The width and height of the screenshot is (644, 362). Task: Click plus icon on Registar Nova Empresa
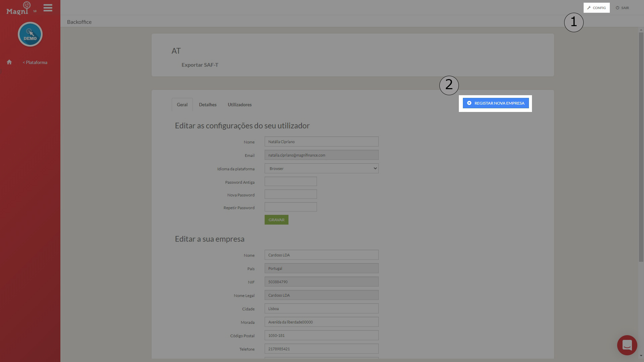[x=469, y=103]
